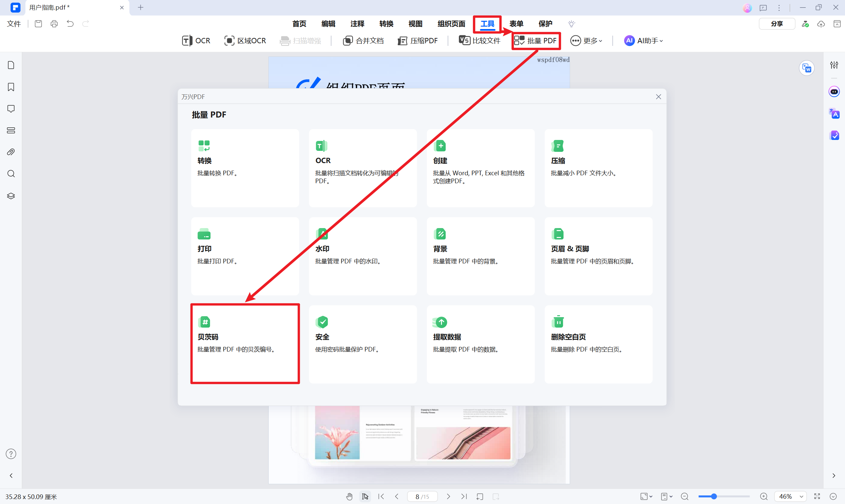845x504 pixels.
Task: Expand the 更多 dropdown
Action: pos(587,41)
